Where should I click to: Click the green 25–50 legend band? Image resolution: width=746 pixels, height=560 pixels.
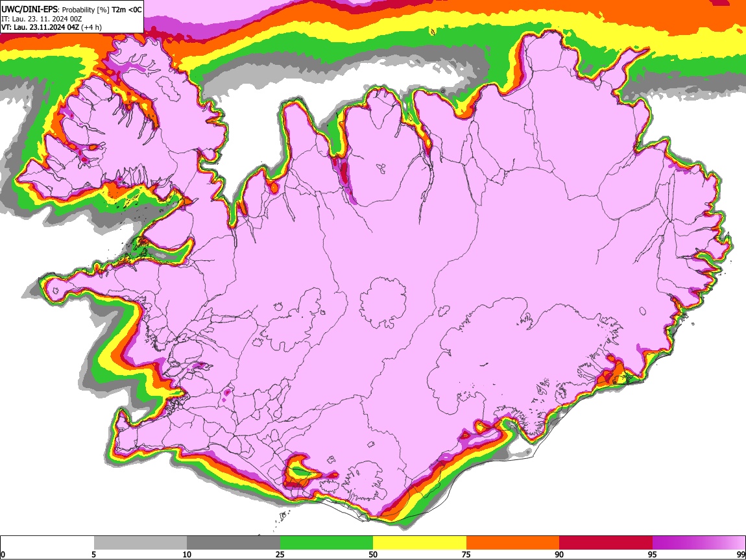coord(326,542)
